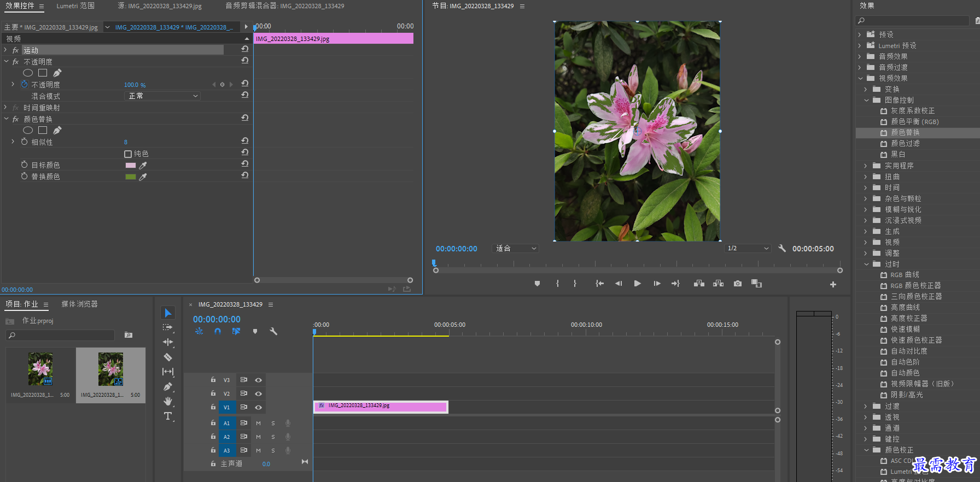The image size is (980, 482).
Task: Switch to Source monitor tab
Action: [x=160, y=6]
